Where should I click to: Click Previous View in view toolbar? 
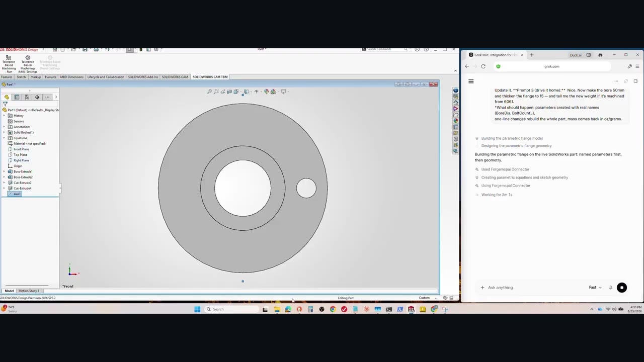pyautogui.click(x=223, y=92)
